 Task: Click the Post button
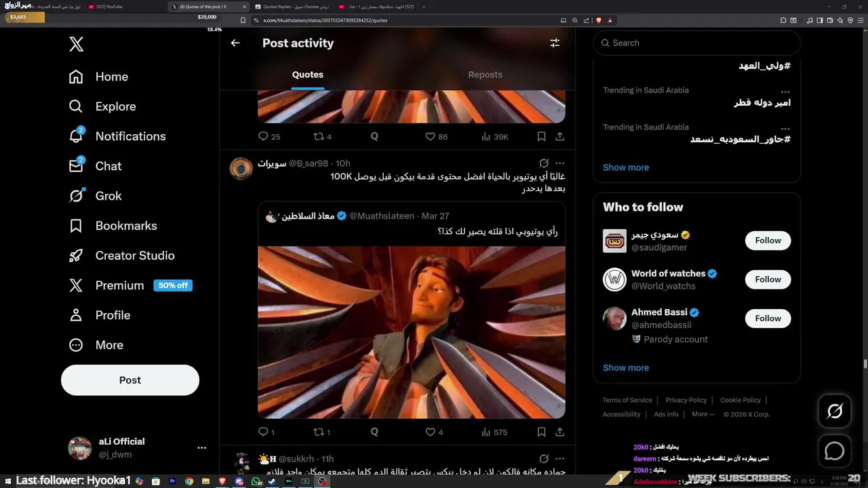coord(130,380)
